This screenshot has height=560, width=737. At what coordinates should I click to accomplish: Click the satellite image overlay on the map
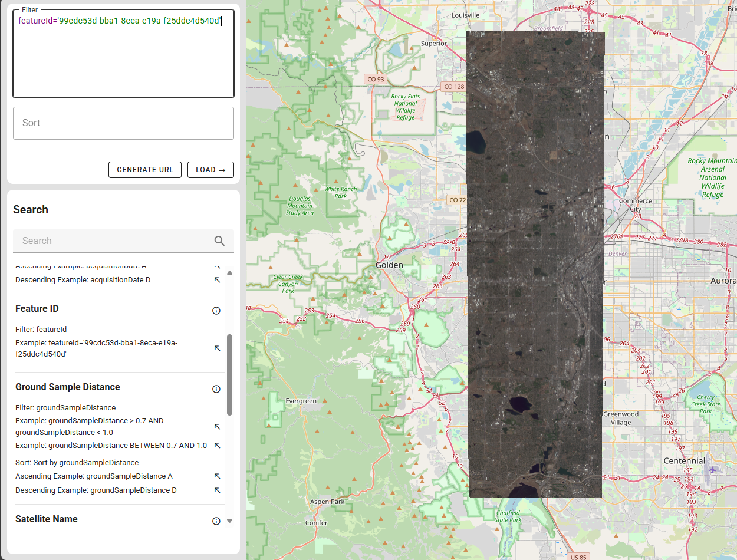[x=535, y=264]
